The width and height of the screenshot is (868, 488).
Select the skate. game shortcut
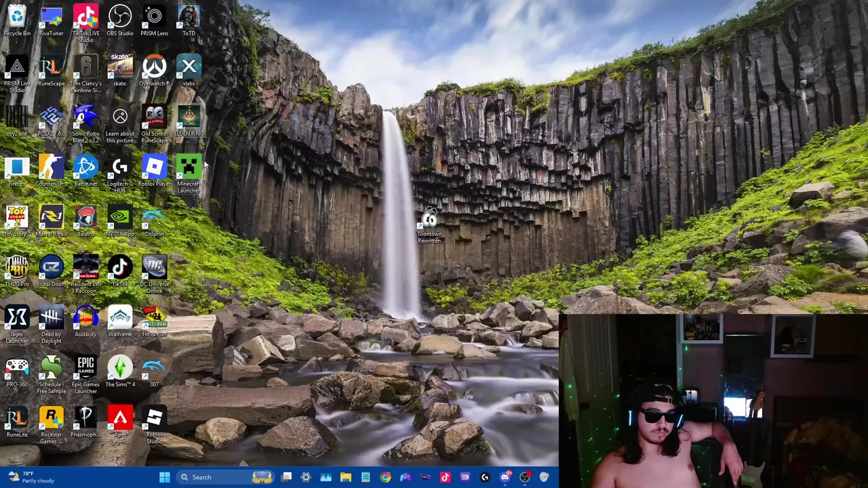[x=120, y=71]
